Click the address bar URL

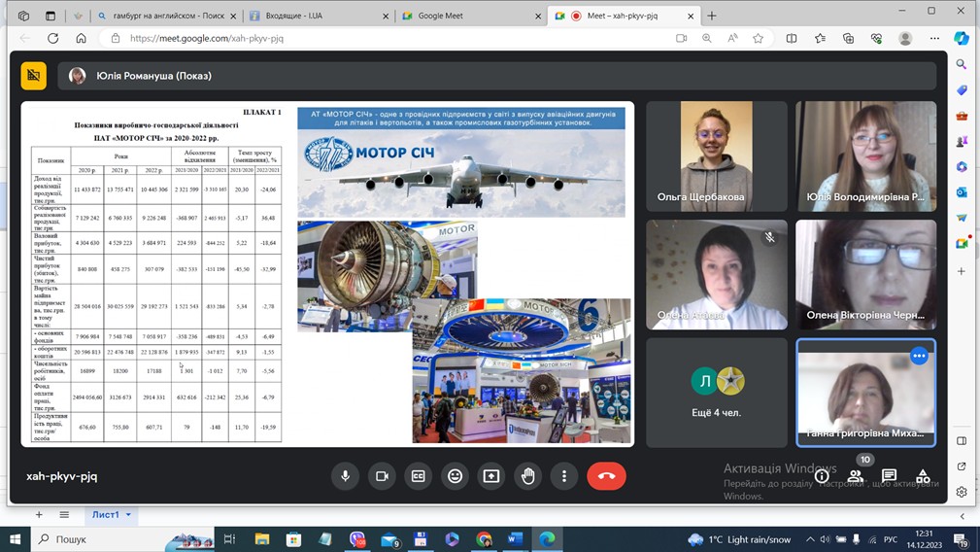(206, 38)
